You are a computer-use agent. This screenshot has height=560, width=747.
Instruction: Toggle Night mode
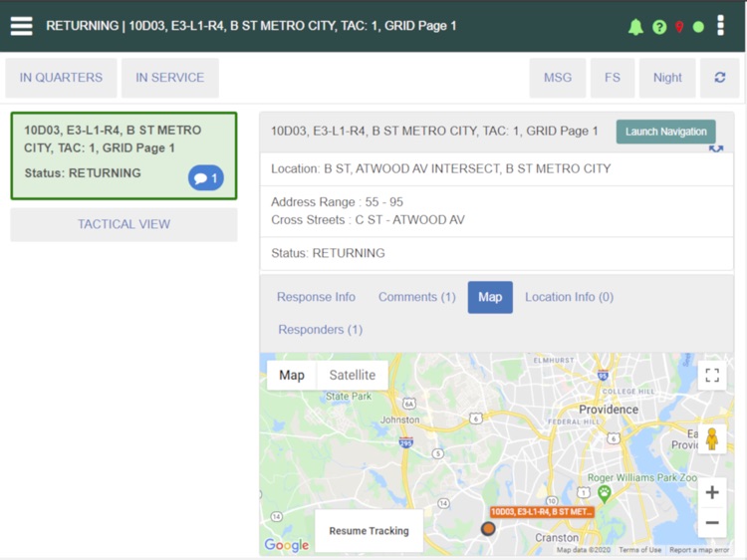click(667, 78)
